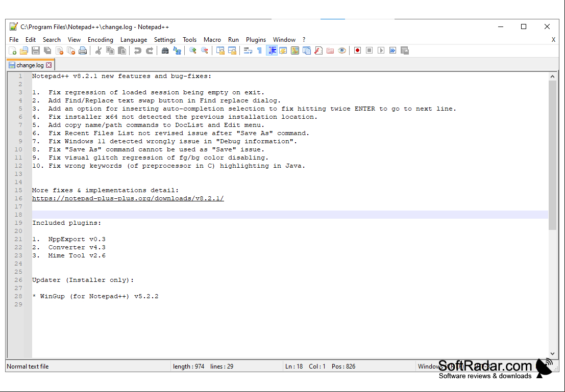The height and width of the screenshot is (392, 565).
Task: Select the change.log document tab
Action: [30, 65]
